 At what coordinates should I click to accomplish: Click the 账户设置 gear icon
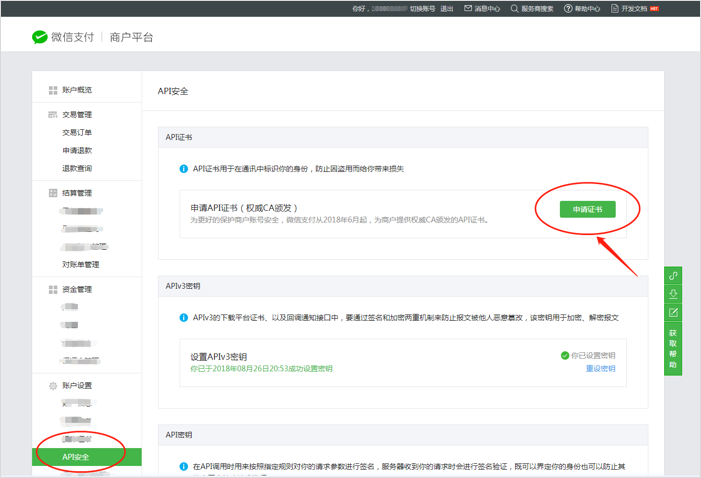pos(53,386)
